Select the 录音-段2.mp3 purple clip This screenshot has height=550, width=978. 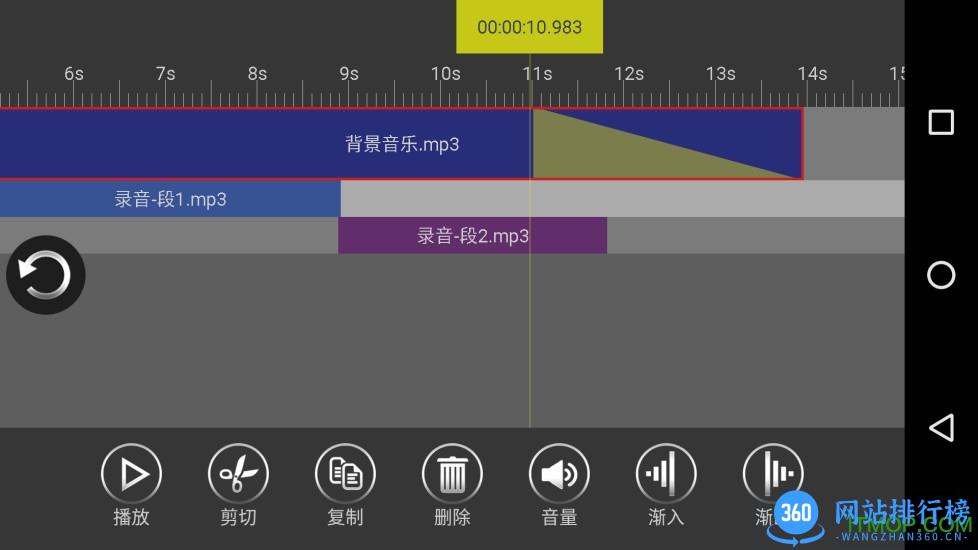472,236
